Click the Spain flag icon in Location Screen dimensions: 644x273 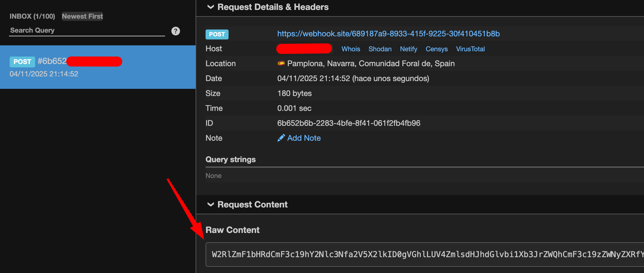(x=281, y=63)
